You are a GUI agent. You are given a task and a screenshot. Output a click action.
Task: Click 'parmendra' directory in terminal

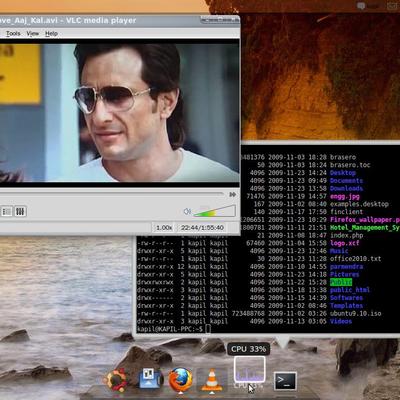pos(346,266)
